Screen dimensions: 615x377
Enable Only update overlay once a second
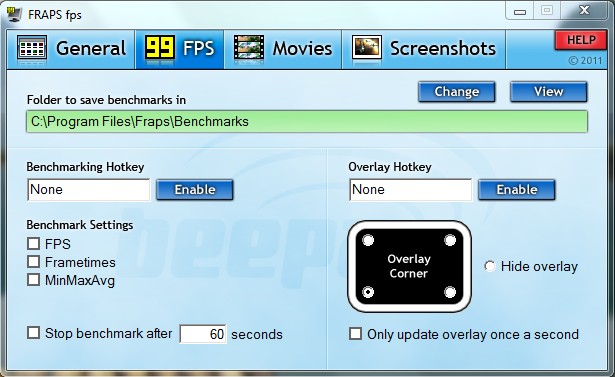355,334
